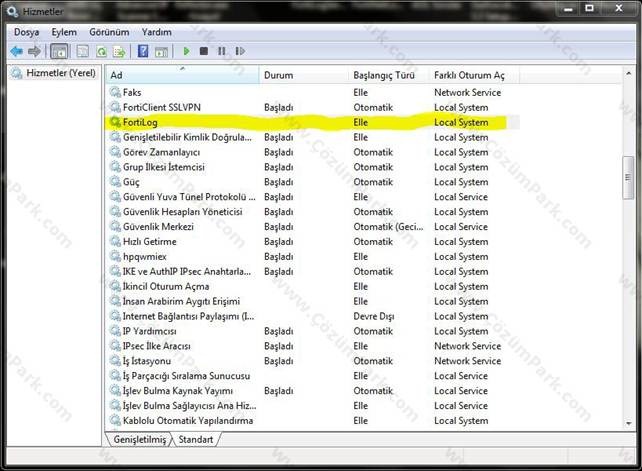Click Network Service in the Faks row
Screen dimensions: 642x471
tap(468, 92)
